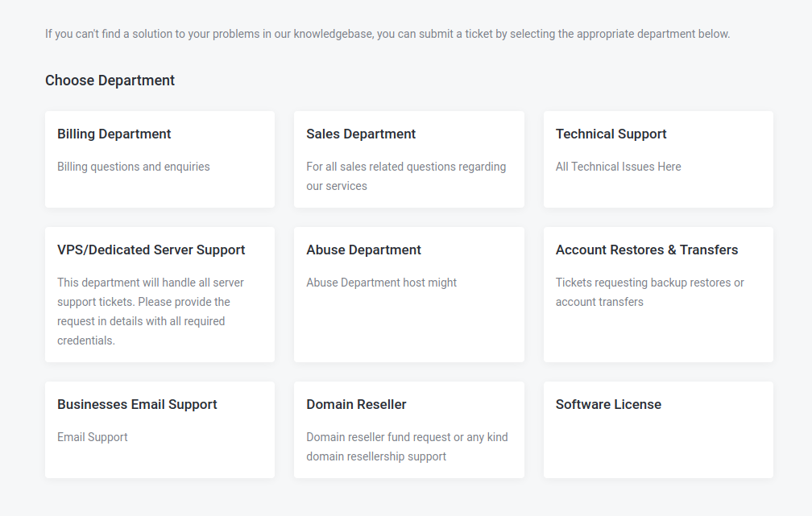Open VPS/Dedicated Server Support card

pyautogui.click(x=159, y=295)
